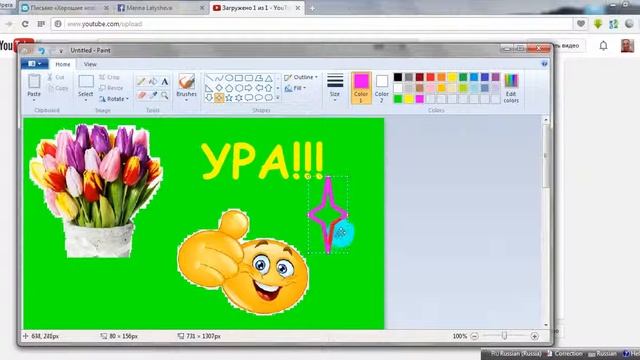Screen dimensions: 640x360
Task: Click the browser address bar
Action: click(x=312, y=24)
